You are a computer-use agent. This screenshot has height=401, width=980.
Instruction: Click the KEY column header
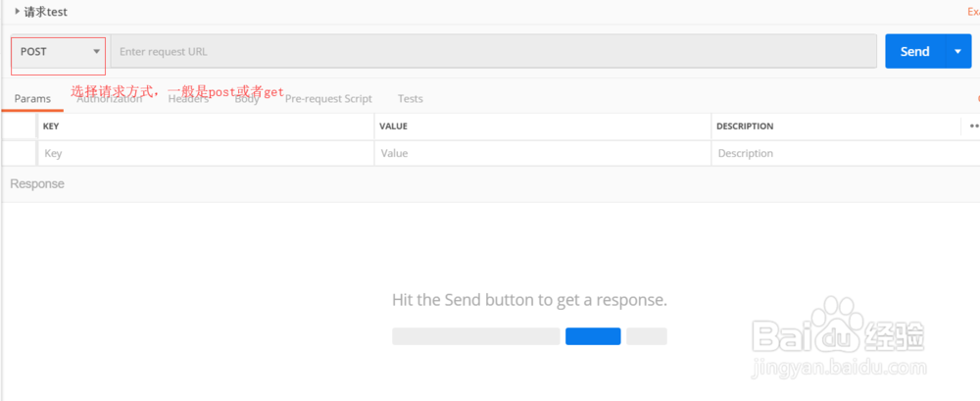(52, 126)
